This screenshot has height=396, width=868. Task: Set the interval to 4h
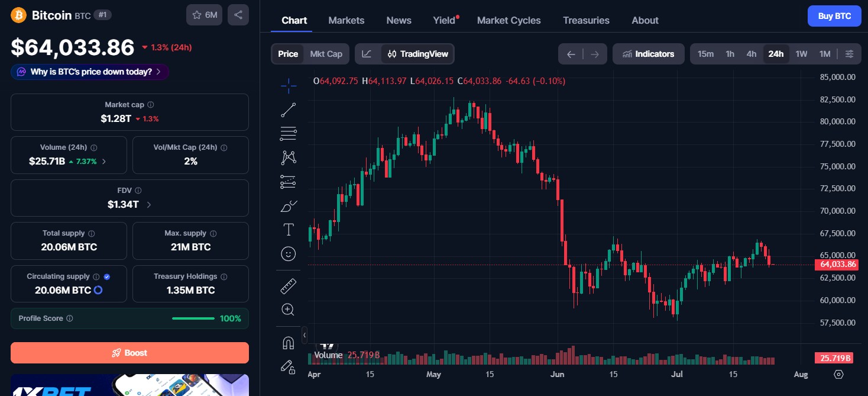coord(752,54)
